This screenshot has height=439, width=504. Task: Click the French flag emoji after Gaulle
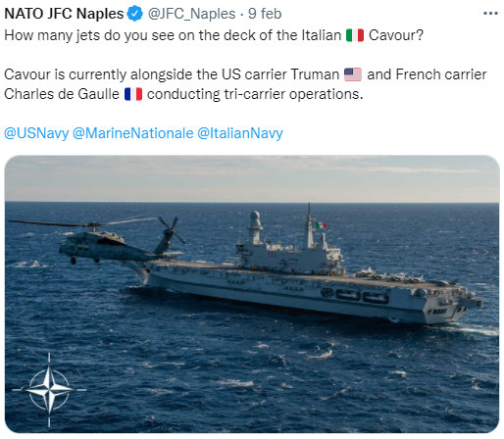click(133, 94)
